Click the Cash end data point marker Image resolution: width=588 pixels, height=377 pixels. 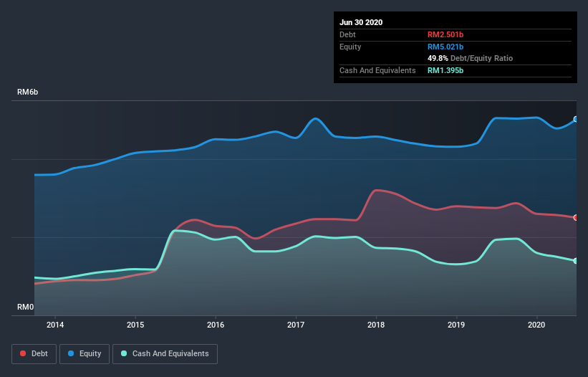576,261
